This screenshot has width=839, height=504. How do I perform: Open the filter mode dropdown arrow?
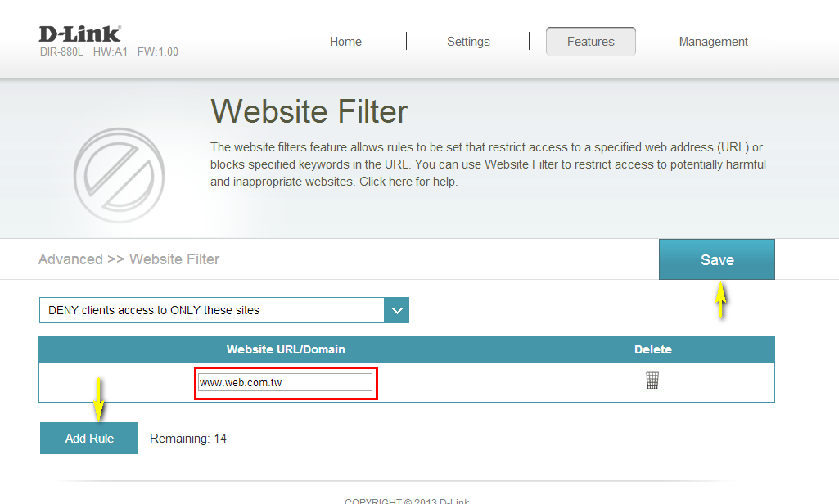coord(397,310)
